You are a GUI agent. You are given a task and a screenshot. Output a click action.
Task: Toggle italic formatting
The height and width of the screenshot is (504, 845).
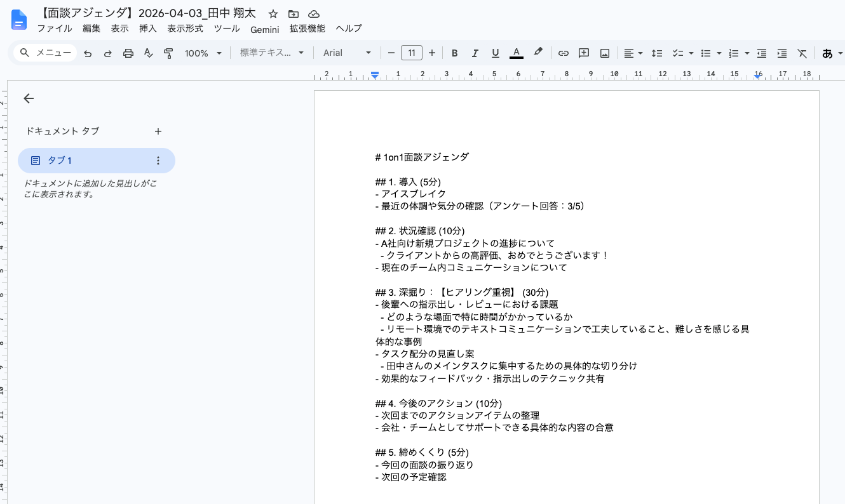click(x=475, y=53)
